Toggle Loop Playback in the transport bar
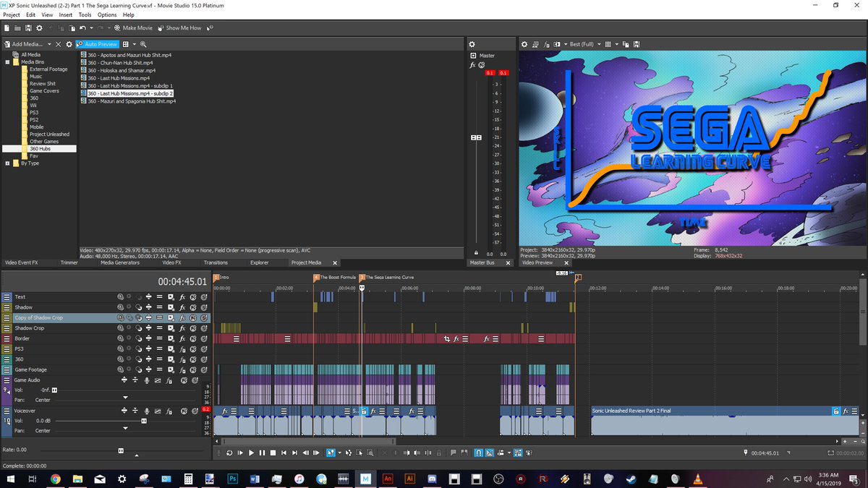 229,453
